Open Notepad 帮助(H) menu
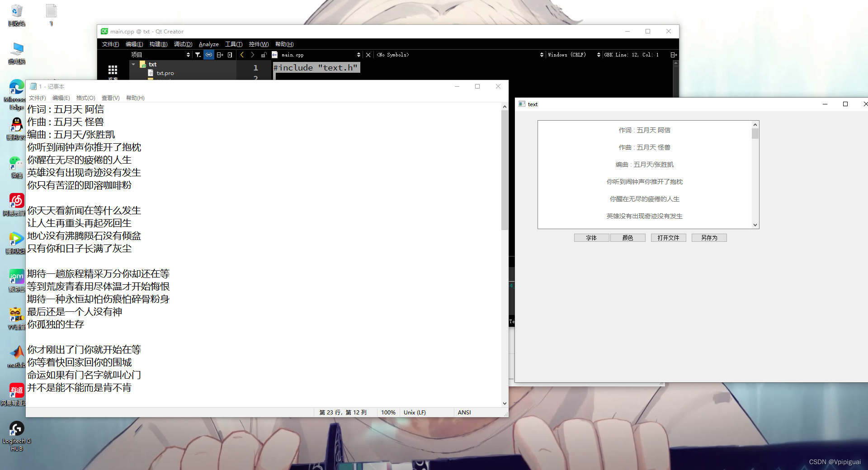Image resolution: width=868 pixels, height=470 pixels. coord(135,98)
